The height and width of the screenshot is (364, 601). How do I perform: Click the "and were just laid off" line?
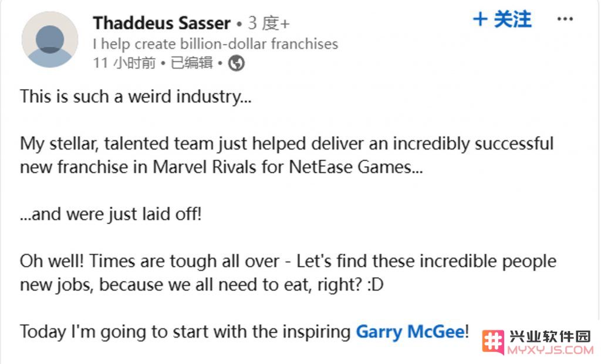[x=111, y=214]
